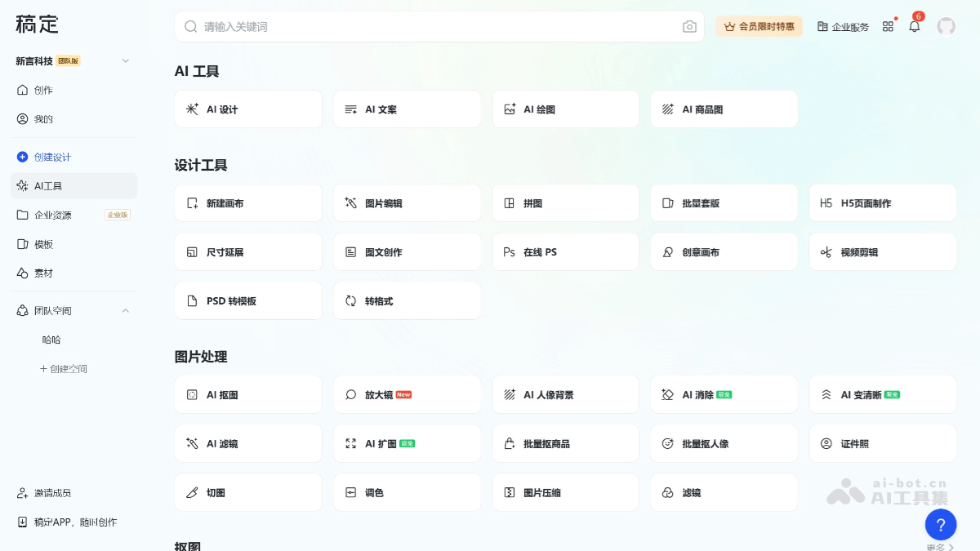Launch 在线 PS from design tools

tap(565, 251)
